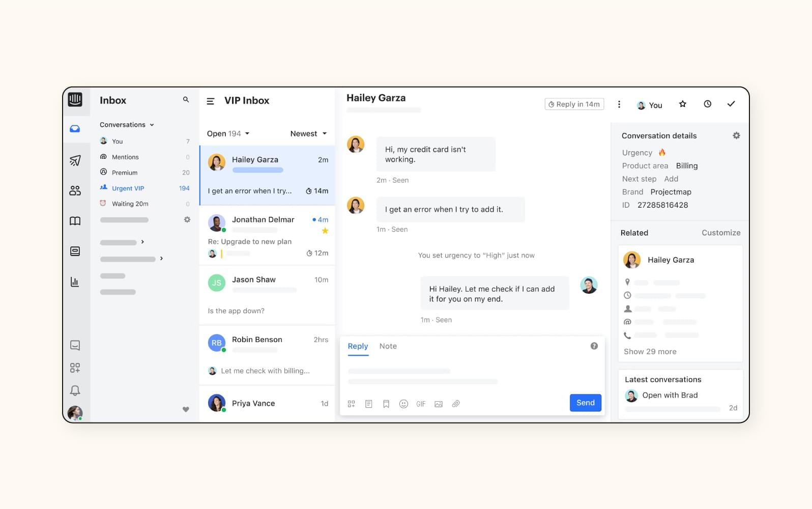Viewport: 812px width, 509px height.
Task: Open the You assignee selector
Action: 649,105
